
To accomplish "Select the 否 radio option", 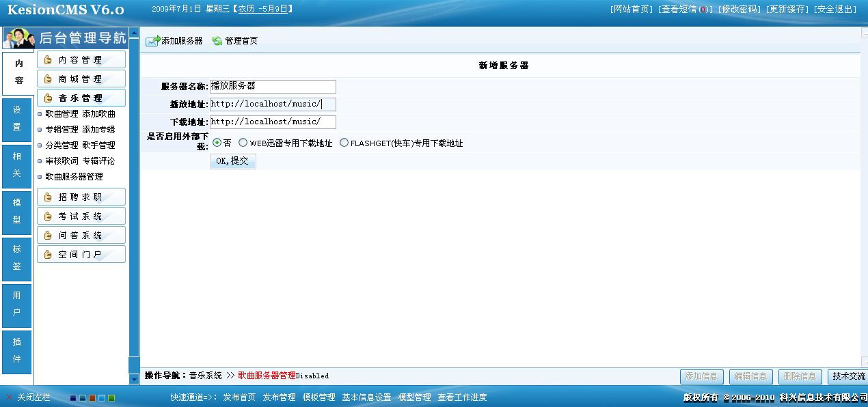I will [217, 143].
